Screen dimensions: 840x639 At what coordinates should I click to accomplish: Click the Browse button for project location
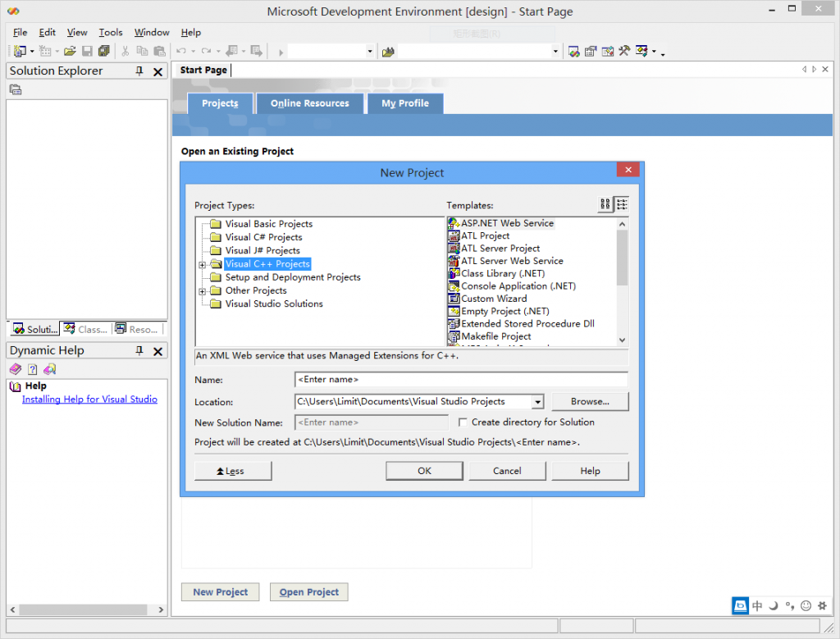[x=590, y=401]
